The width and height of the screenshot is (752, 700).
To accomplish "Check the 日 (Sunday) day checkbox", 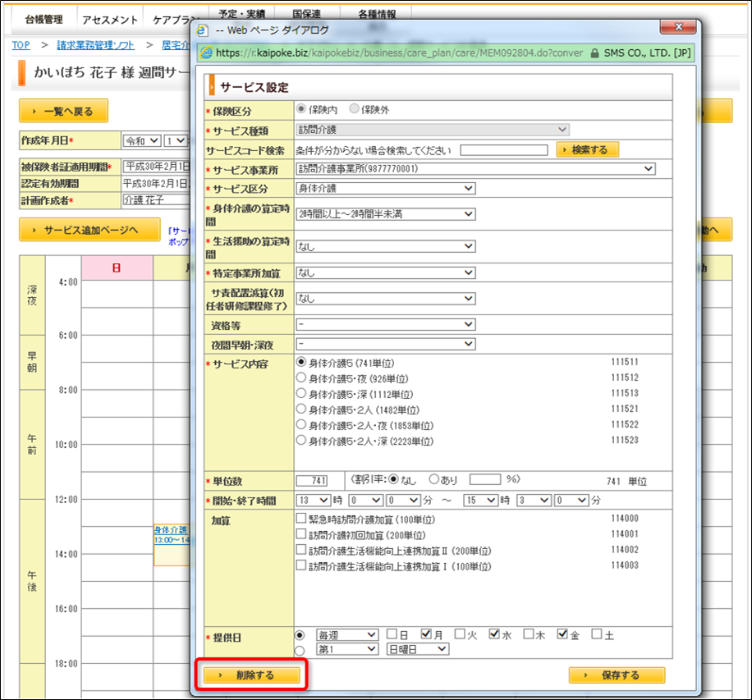I will 392,634.
